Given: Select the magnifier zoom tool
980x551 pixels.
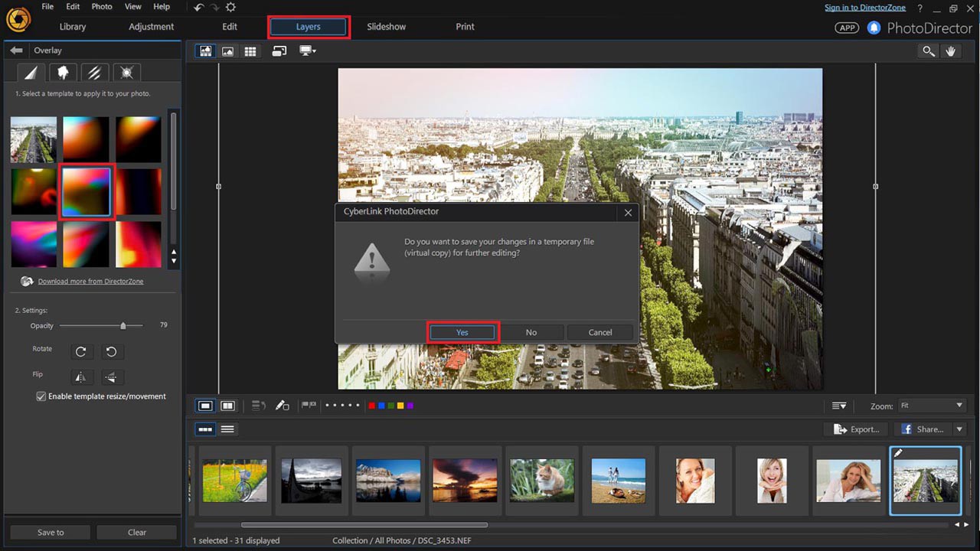Looking at the screenshot, I should point(929,51).
